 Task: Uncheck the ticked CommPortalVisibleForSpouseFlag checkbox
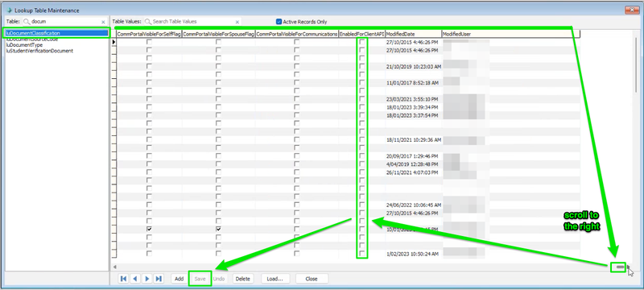coord(218,230)
